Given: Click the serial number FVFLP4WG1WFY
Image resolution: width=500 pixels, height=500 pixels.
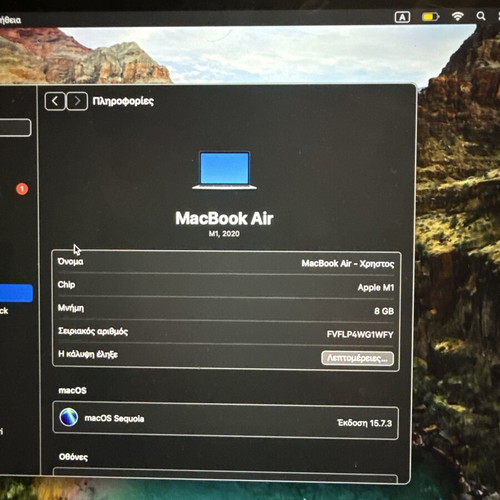Looking at the screenshot, I should (x=360, y=334).
